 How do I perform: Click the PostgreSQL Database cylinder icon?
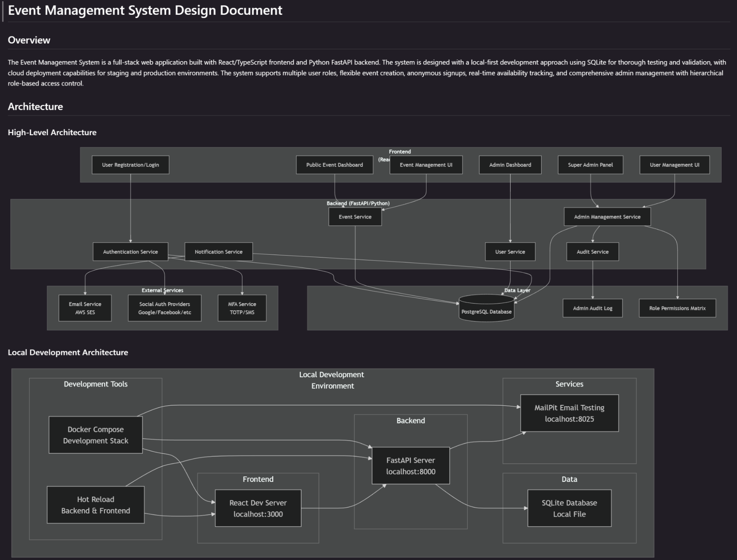pyautogui.click(x=486, y=308)
